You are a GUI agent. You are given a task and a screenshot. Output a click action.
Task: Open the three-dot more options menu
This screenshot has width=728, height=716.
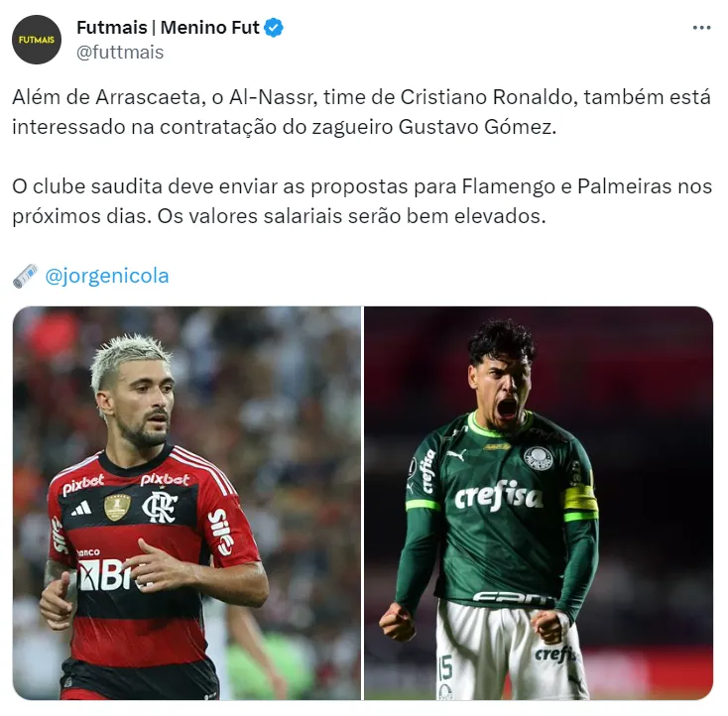pyautogui.click(x=701, y=28)
